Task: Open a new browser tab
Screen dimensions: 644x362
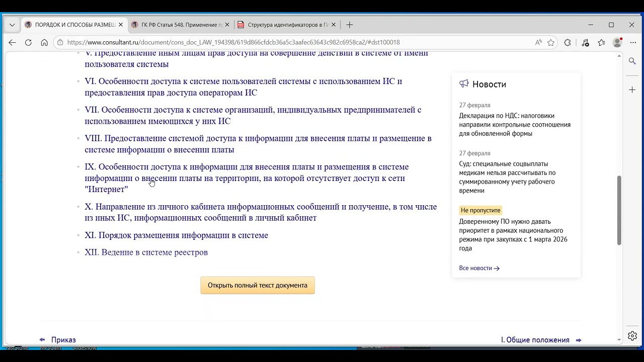Action: [350, 25]
